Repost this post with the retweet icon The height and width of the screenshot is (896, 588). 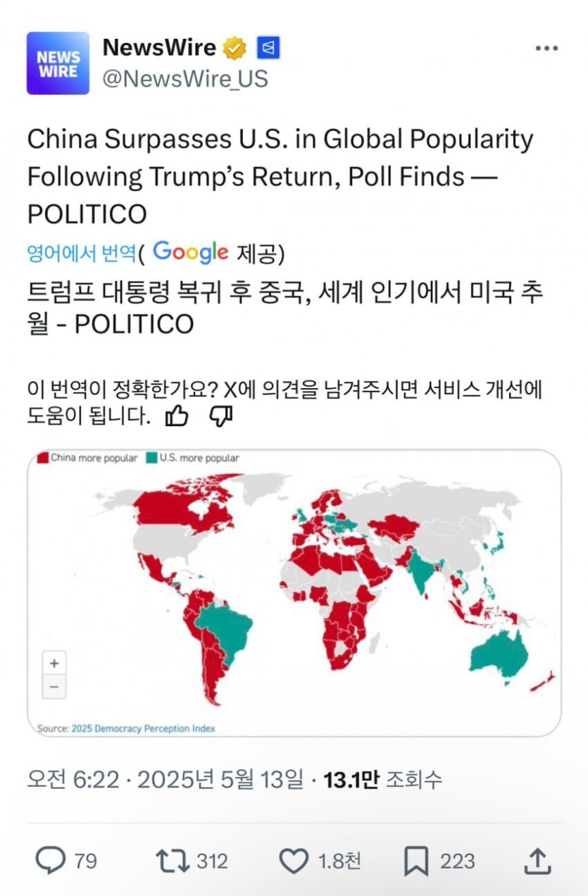point(171,861)
